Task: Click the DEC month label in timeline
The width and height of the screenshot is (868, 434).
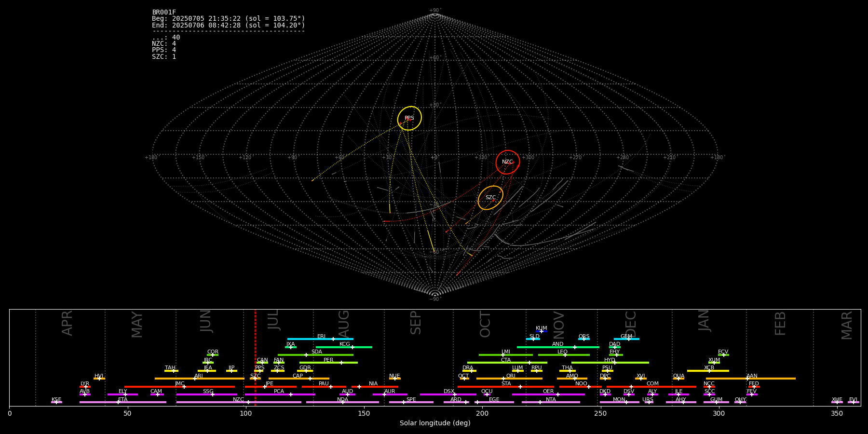Action: (x=631, y=325)
